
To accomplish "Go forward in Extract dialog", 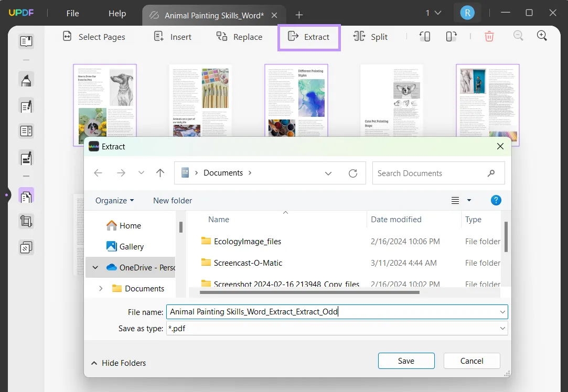I will pyautogui.click(x=121, y=173).
